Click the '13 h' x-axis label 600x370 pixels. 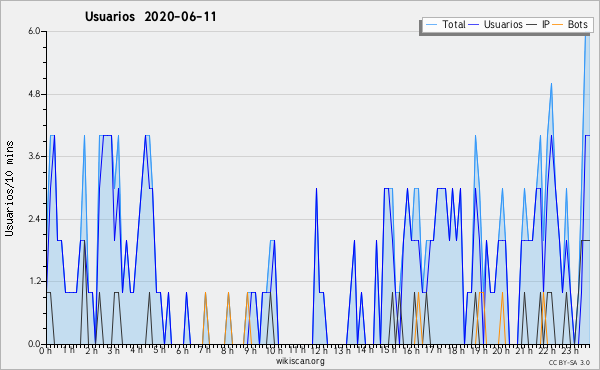[342, 350]
